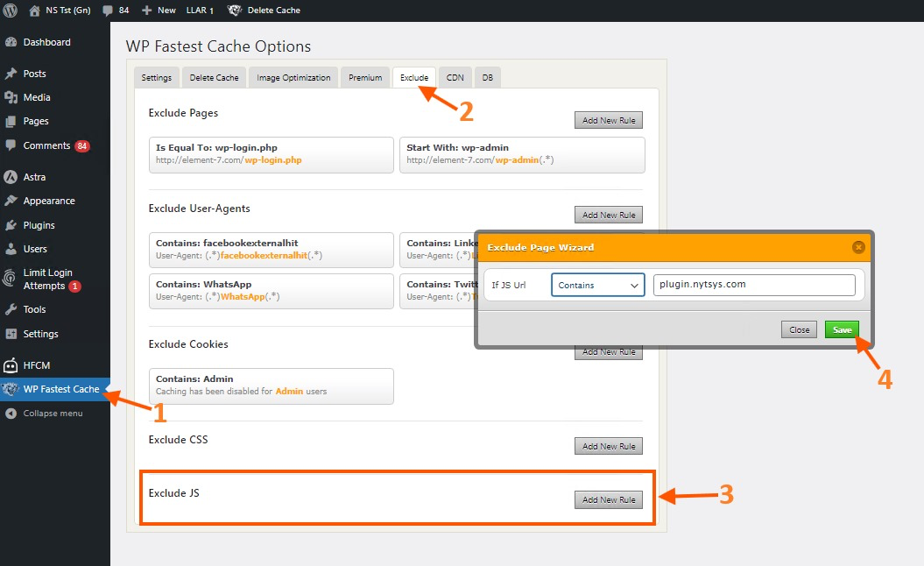Open the Pages menu label
Image resolution: width=924 pixels, height=566 pixels.
pos(36,121)
